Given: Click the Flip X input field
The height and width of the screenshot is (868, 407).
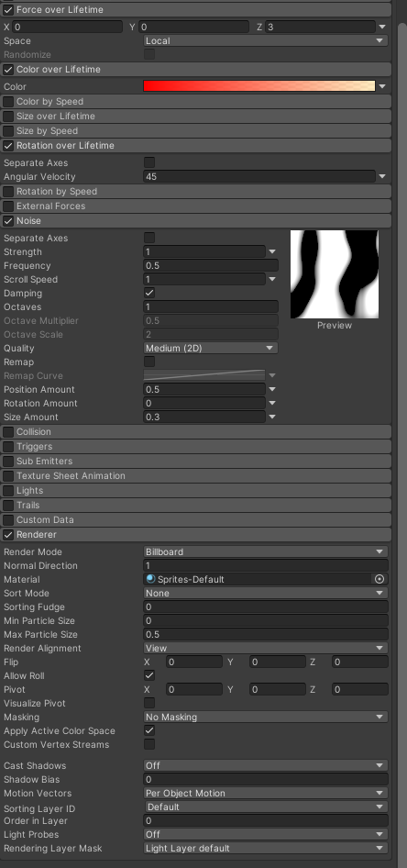Looking at the screenshot, I should (194, 662).
